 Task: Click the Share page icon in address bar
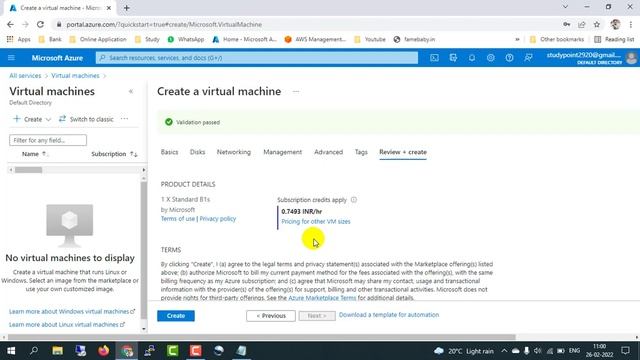coord(582,24)
